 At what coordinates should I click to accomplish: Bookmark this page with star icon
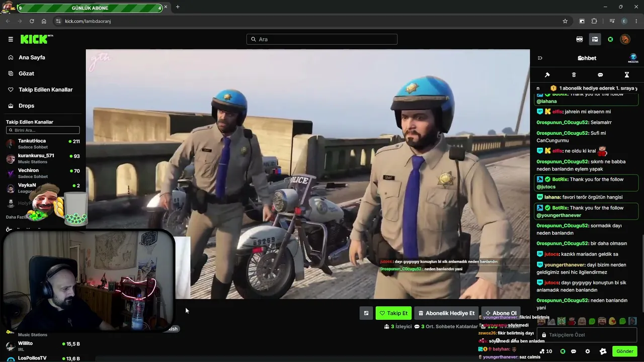[x=565, y=21]
